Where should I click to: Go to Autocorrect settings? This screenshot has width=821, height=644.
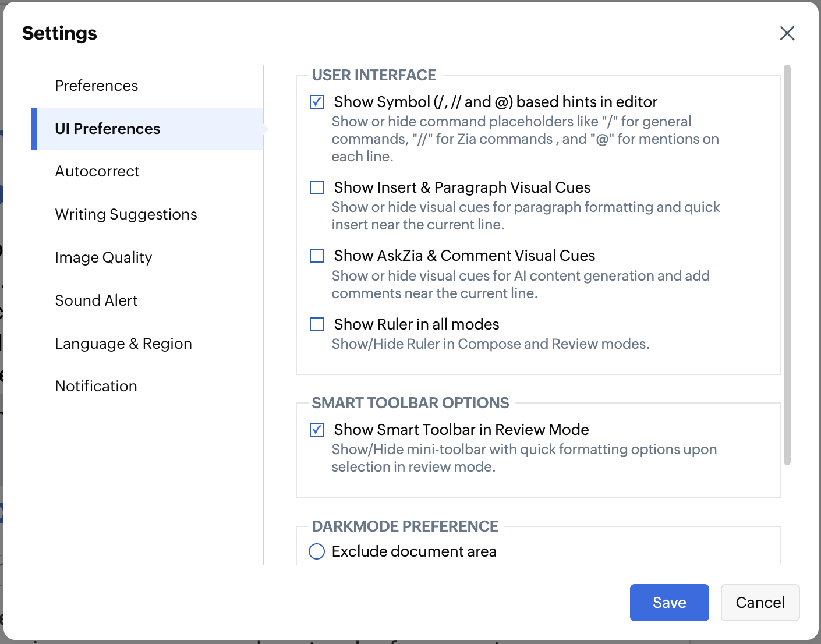[97, 171]
